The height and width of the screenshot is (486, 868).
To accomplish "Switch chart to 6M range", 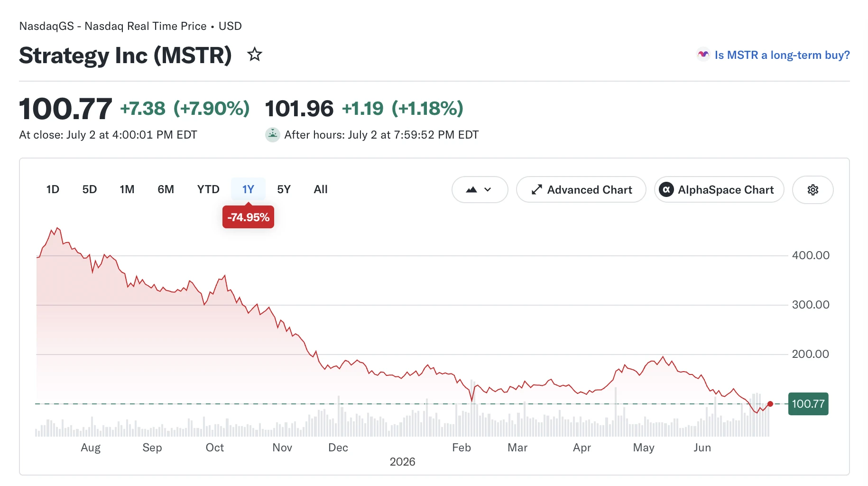I will [x=166, y=189].
